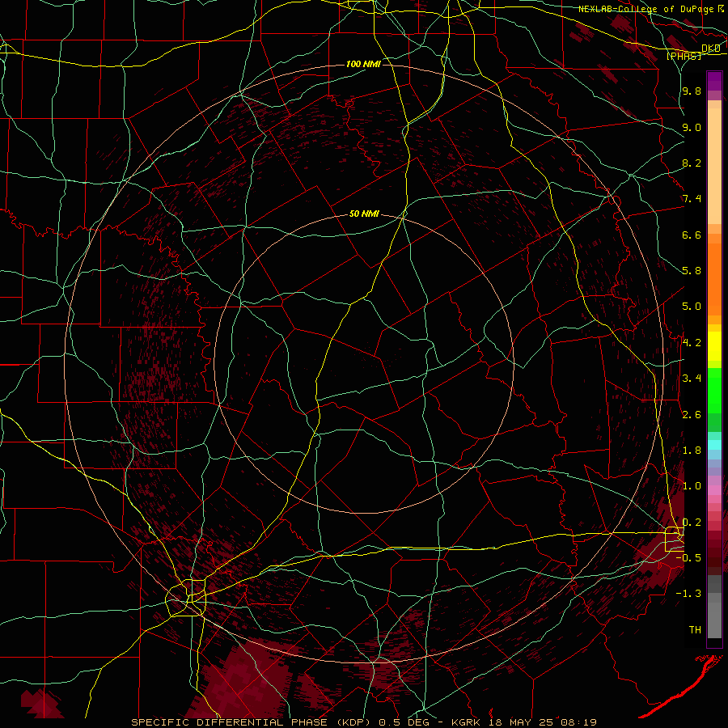Click the 5.8 value on the color scale

692,271
